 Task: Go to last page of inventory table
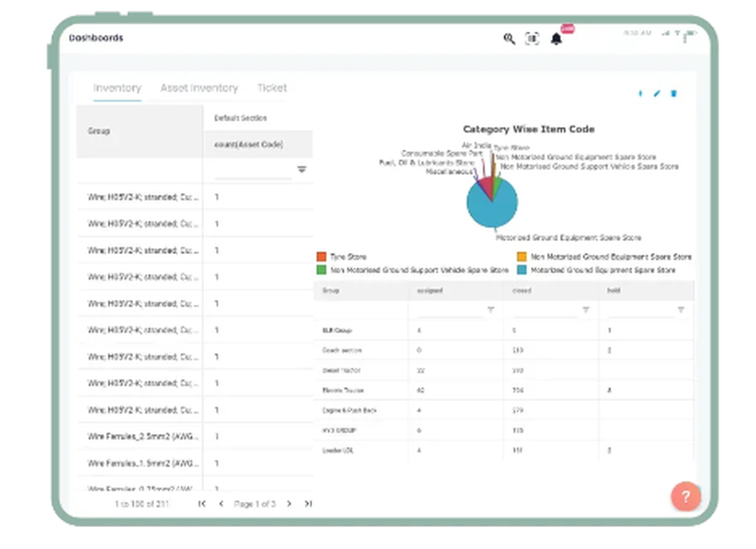(x=308, y=504)
